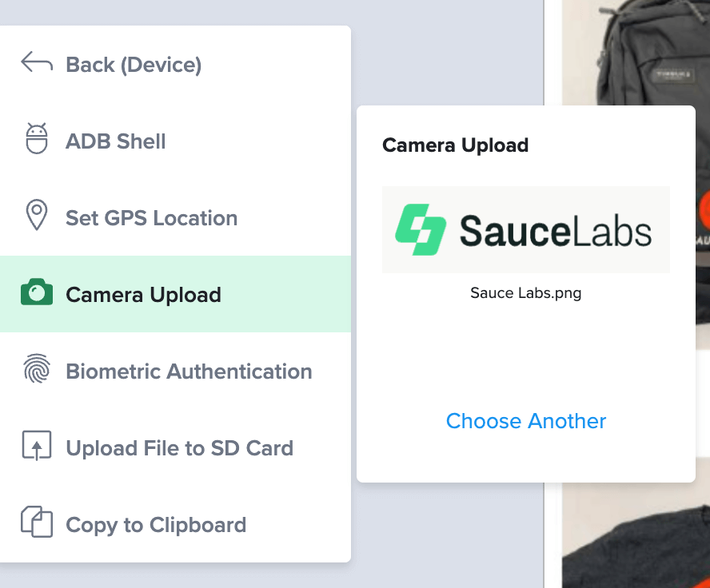Select the ADB Shell icon
The image size is (710, 588).
pos(37,141)
